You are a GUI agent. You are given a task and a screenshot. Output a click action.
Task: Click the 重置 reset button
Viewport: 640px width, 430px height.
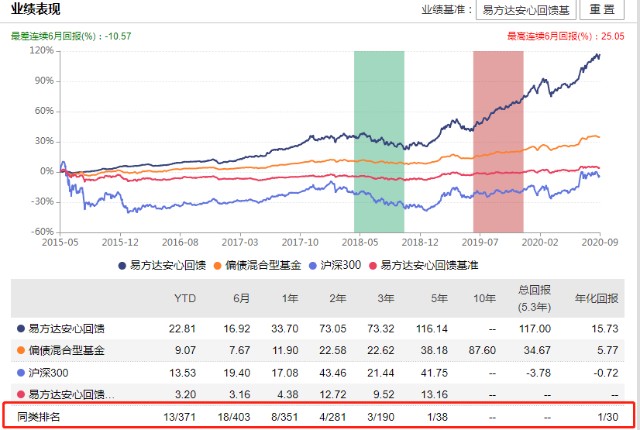click(x=602, y=9)
